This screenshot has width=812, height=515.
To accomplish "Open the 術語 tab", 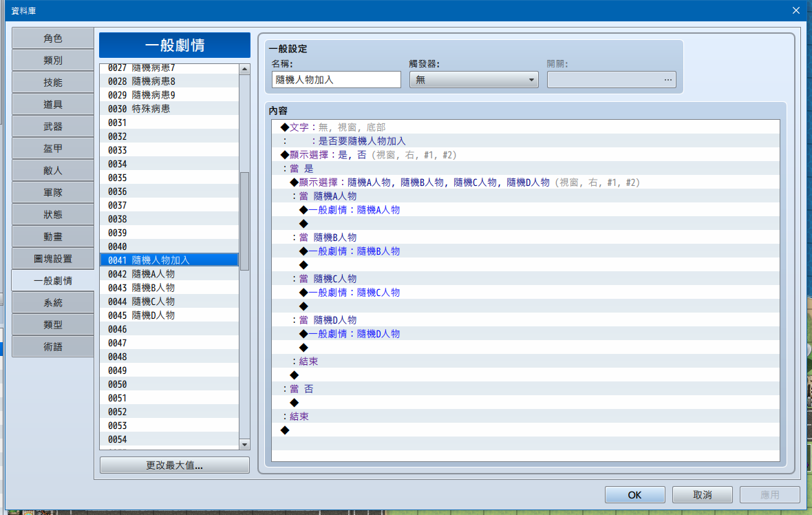I will pos(53,346).
